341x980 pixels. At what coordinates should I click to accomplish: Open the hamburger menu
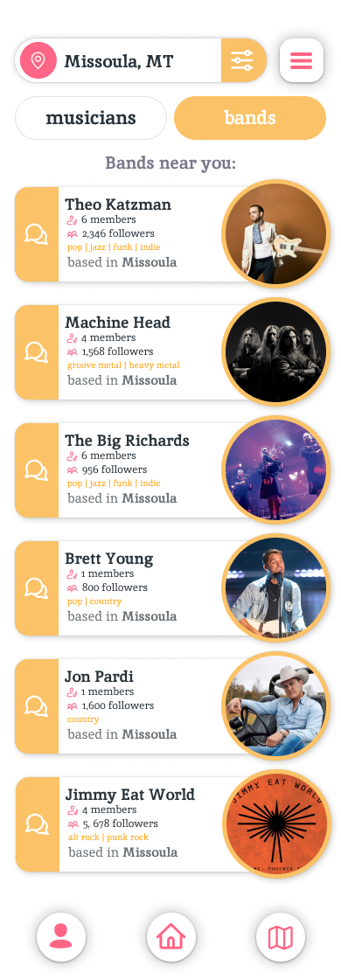pyautogui.click(x=301, y=60)
